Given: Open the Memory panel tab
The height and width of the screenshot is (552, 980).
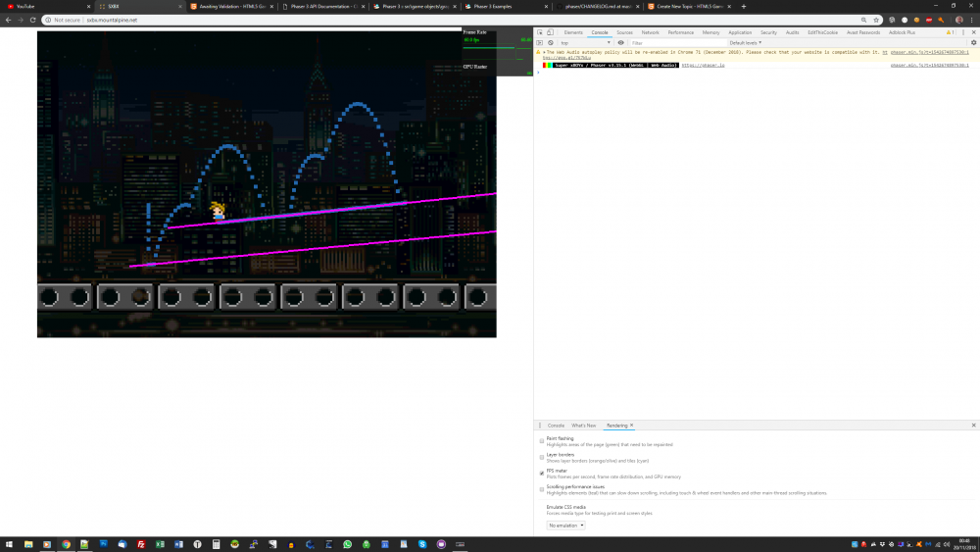Looking at the screenshot, I should 710,32.
